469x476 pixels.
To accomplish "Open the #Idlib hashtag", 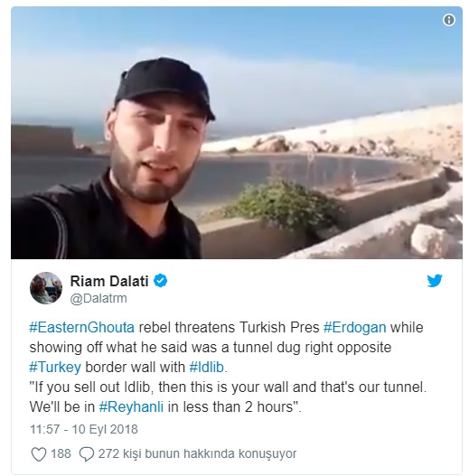I will [x=207, y=367].
